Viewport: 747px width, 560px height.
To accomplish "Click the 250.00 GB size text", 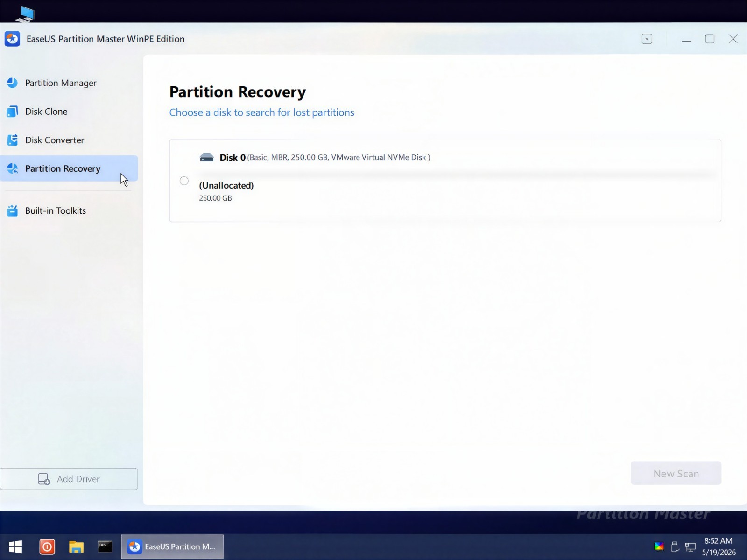I will (215, 198).
